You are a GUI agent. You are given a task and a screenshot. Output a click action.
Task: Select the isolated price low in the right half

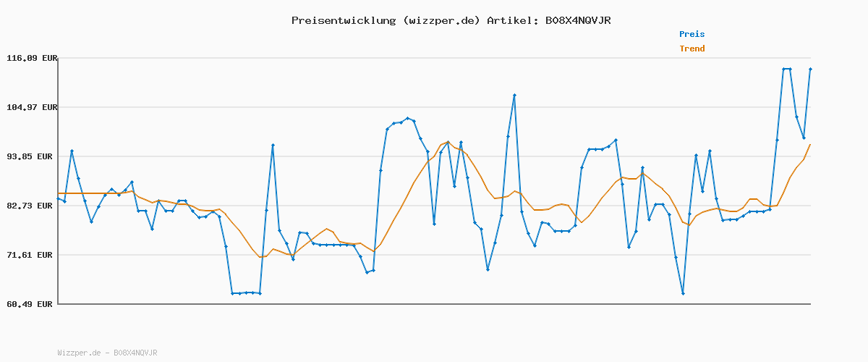coord(683,293)
